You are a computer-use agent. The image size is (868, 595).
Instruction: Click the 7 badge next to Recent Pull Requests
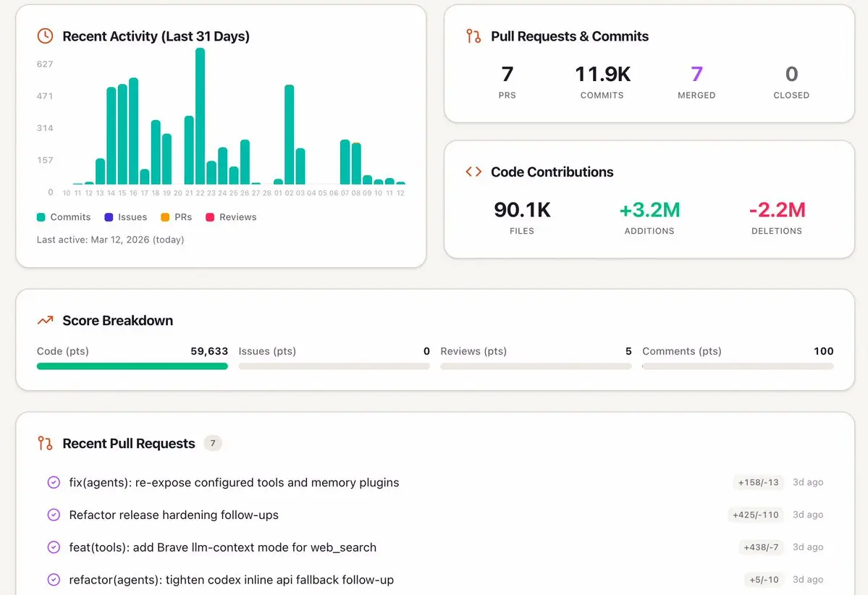pyautogui.click(x=213, y=443)
